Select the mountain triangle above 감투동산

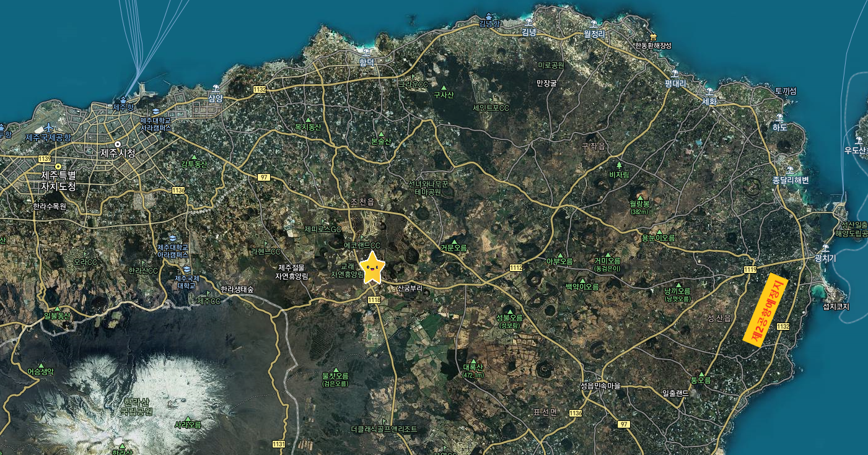point(193,157)
